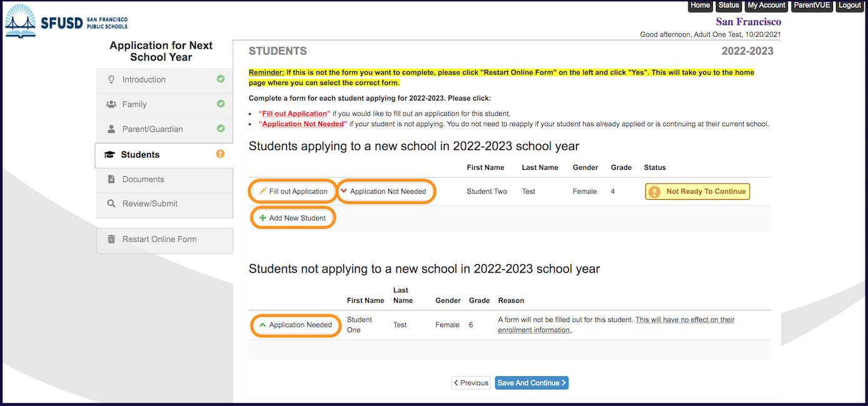Open My Account in top navigation
Image resolution: width=868 pixels, height=406 pixels.
coord(766,6)
